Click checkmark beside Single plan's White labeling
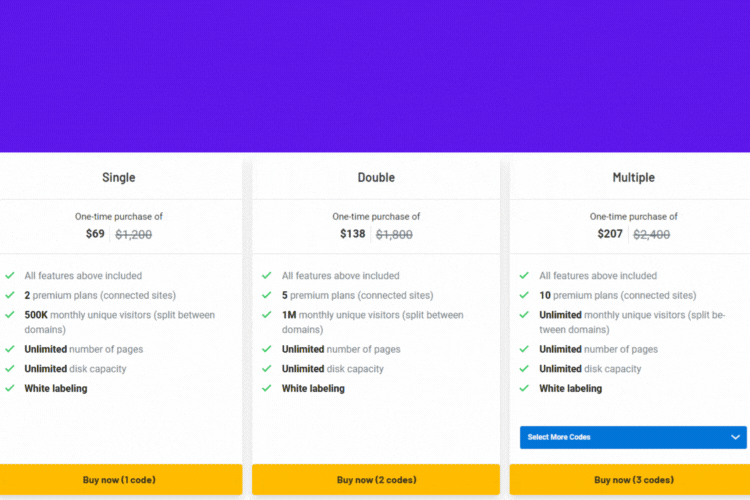The width and height of the screenshot is (750, 500). click(x=10, y=388)
